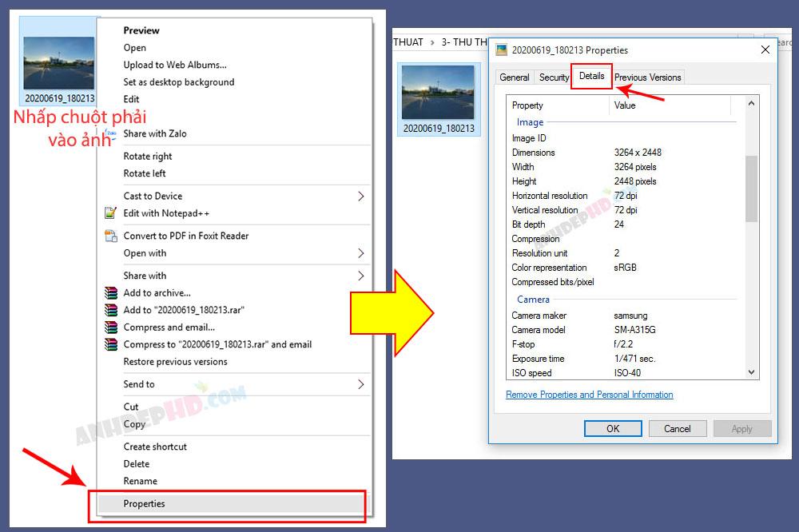Click WinRAR icon beside Compress and email...
Viewport: 799px width, 532px height.
coord(110,328)
